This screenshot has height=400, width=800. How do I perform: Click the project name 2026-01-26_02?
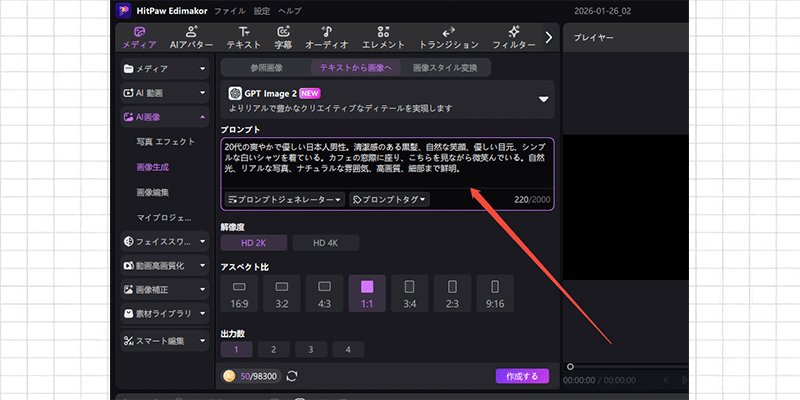[x=603, y=11]
